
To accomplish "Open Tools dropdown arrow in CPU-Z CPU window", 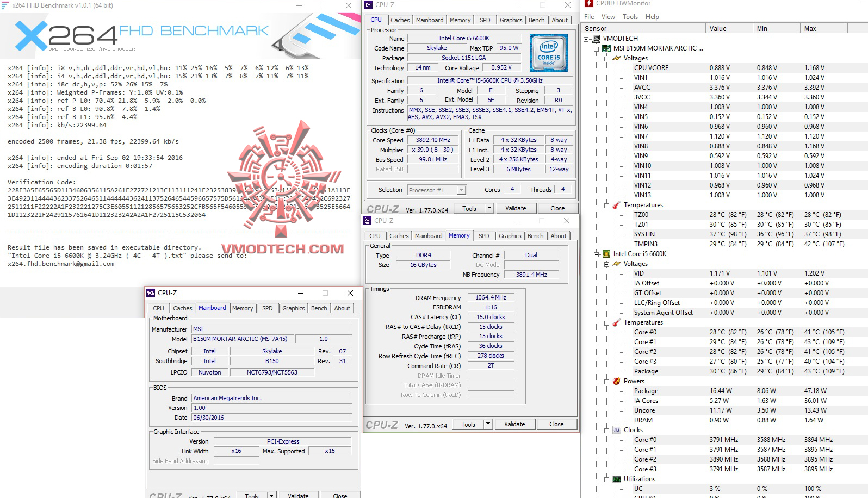I will 489,208.
